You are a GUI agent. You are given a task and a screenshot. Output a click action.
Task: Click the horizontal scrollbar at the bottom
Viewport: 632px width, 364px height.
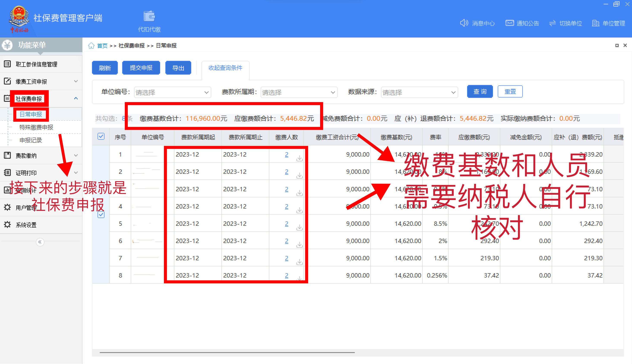[227, 352]
